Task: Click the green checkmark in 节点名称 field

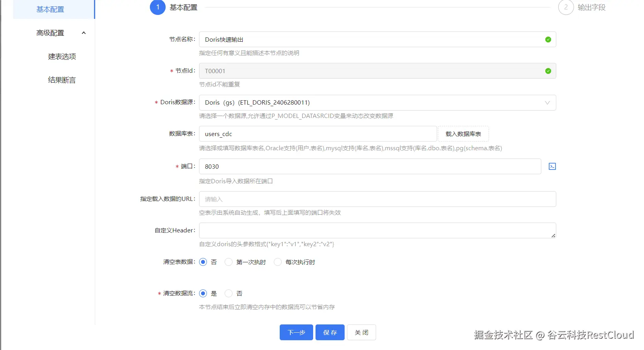Action: pos(548,39)
